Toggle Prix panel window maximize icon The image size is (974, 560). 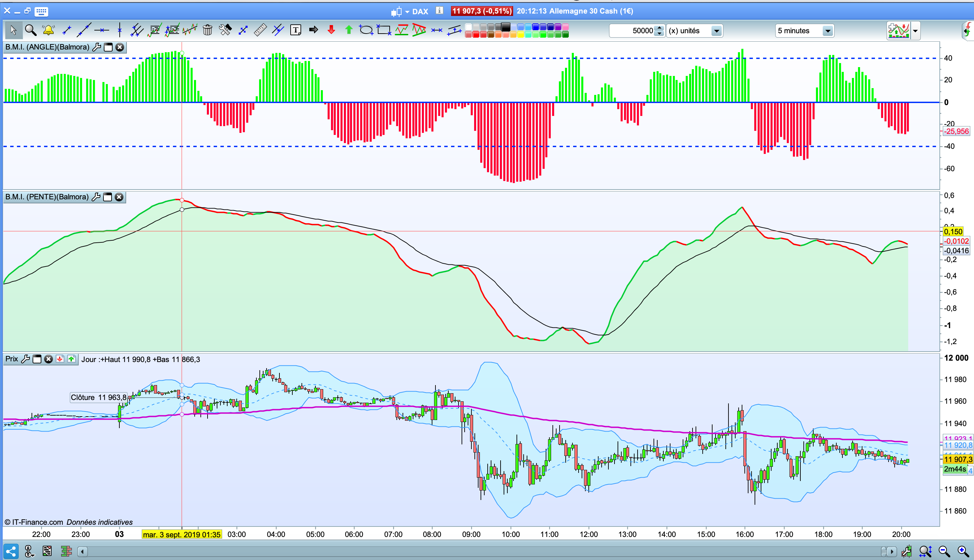[x=37, y=359]
